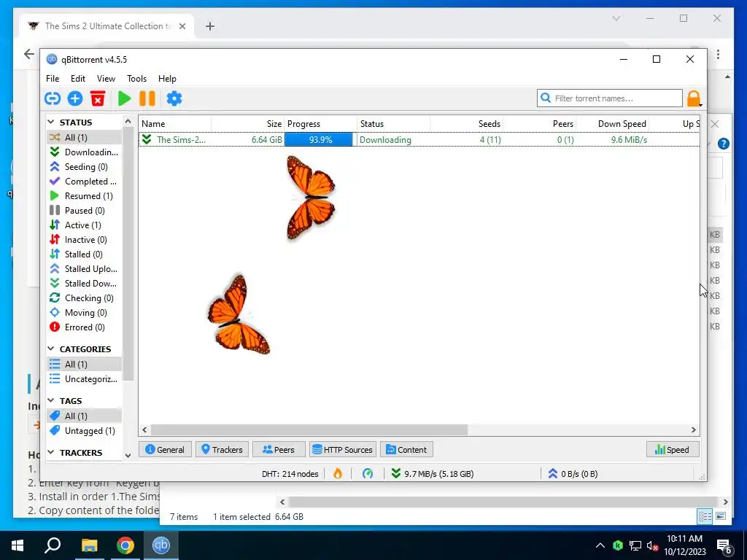Switch to the HTTP Sources tab

343,449
